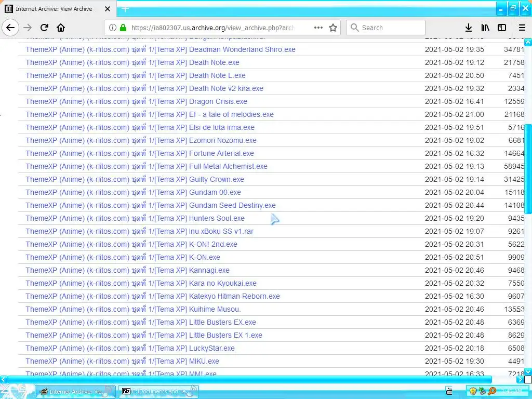Click date 2021-05-02 21:00 in Ef row
Image resolution: width=532 pixels, height=399 pixels.
454,114
